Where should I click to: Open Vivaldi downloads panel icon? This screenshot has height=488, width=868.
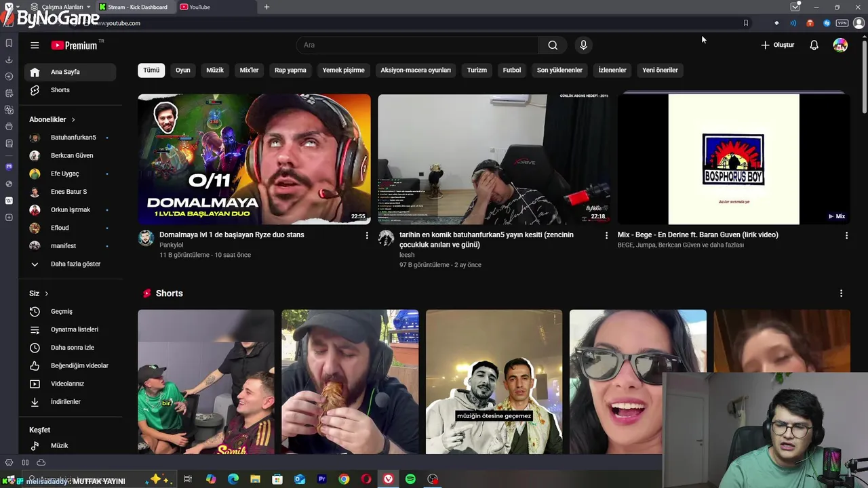click(x=9, y=60)
